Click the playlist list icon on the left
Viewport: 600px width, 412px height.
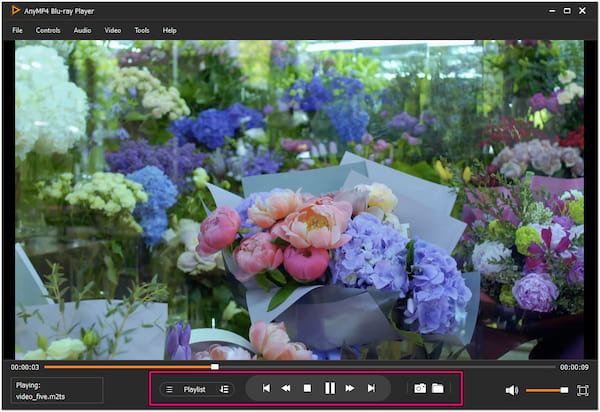[169, 389]
